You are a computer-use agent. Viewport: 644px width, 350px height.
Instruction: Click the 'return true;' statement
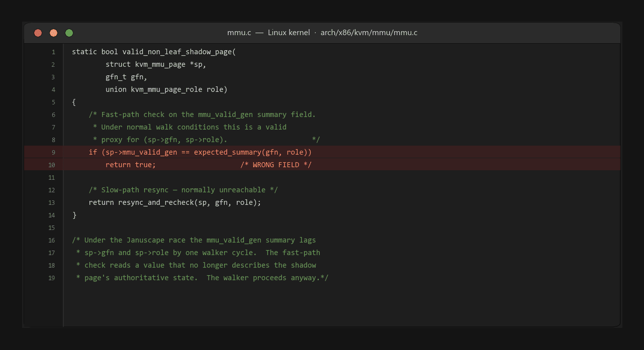click(x=131, y=165)
